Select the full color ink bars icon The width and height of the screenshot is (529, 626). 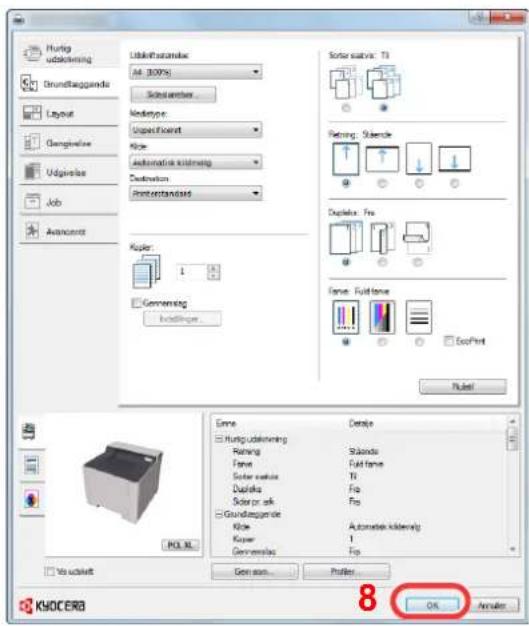346,317
